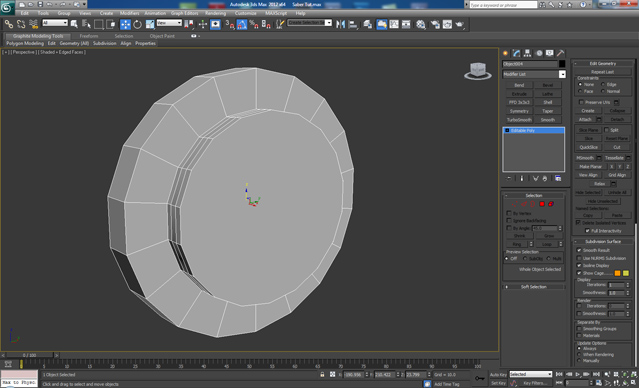The height and width of the screenshot is (388, 639).
Task: Enable Use NURMS Subdivision checkbox
Action: tap(579, 258)
